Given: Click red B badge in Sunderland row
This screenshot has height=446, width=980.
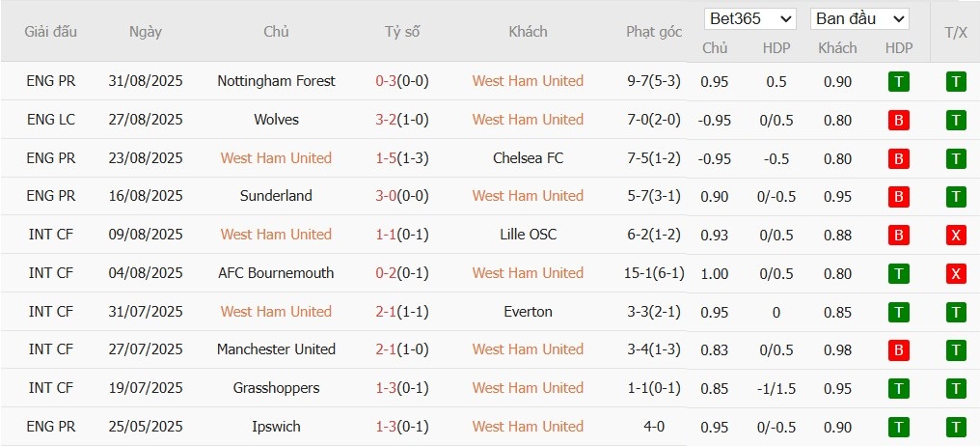Looking at the screenshot, I should [899, 197].
